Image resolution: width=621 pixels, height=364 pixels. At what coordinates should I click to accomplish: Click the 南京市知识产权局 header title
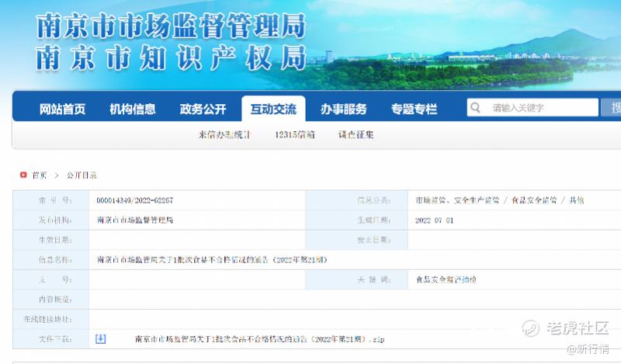click(171, 58)
